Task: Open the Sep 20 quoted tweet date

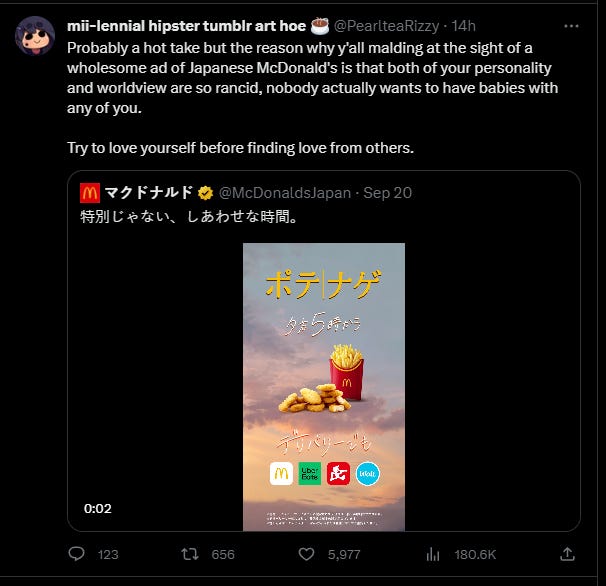Action: tap(388, 193)
